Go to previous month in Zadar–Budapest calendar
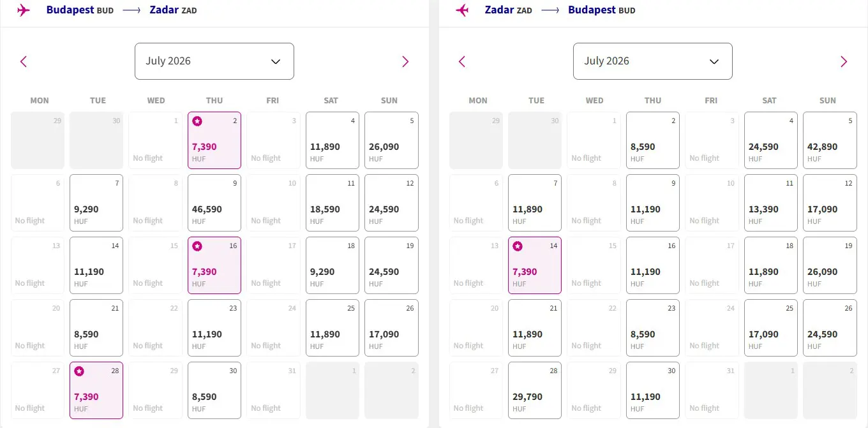The width and height of the screenshot is (868, 428). pos(462,61)
